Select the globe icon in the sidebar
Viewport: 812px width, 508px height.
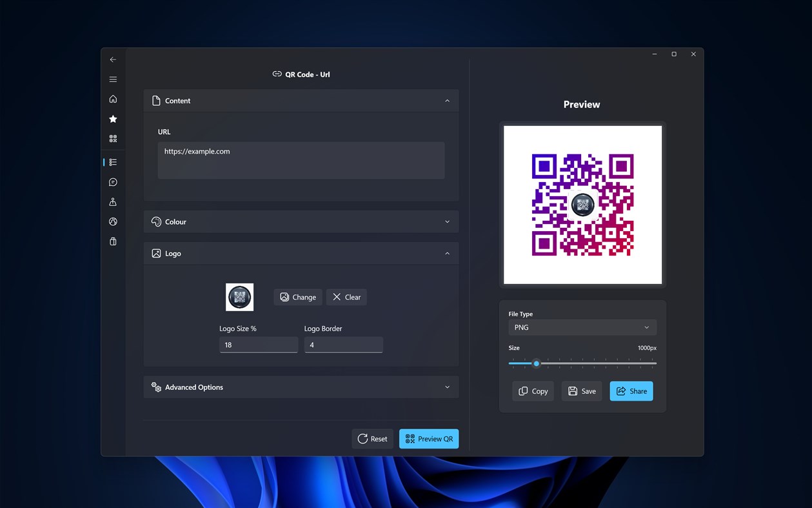click(x=113, y=221)
